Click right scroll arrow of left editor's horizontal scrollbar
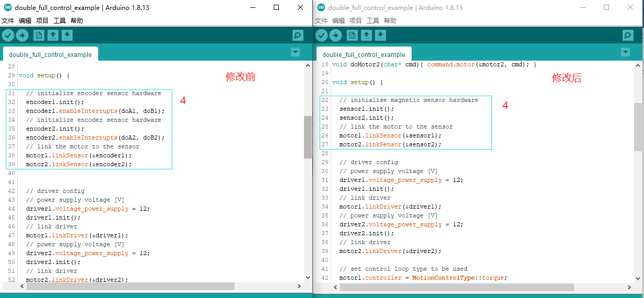 pyautogui.click(x=299, y=286)
